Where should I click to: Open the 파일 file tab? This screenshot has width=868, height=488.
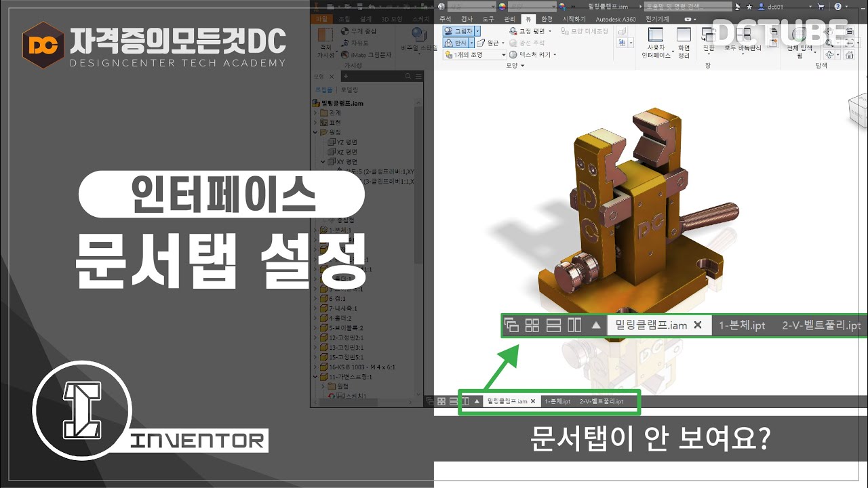pyautogui.click(x=322, y=19)
